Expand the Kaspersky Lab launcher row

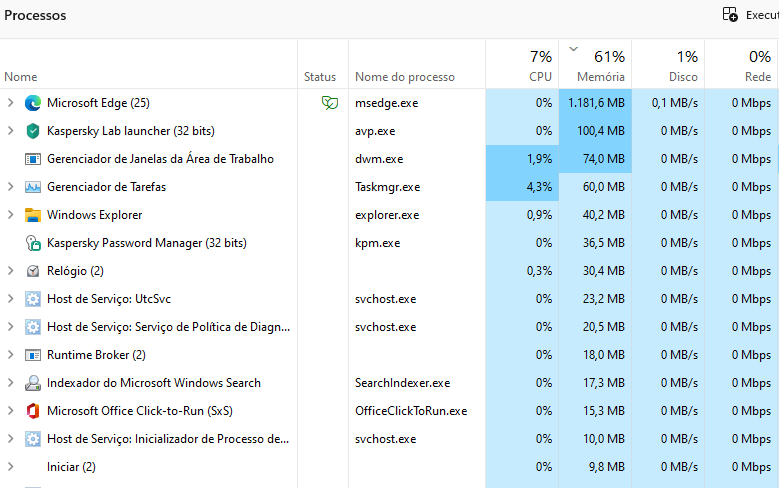[x=10, y=131]
